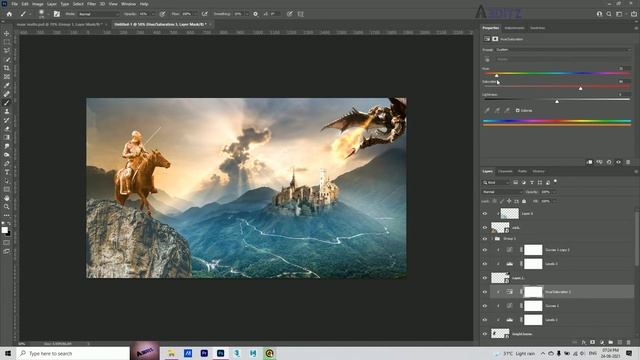Filter layers by type layers icon
This screenshot has width=640, height=360.
coord(532,182)
